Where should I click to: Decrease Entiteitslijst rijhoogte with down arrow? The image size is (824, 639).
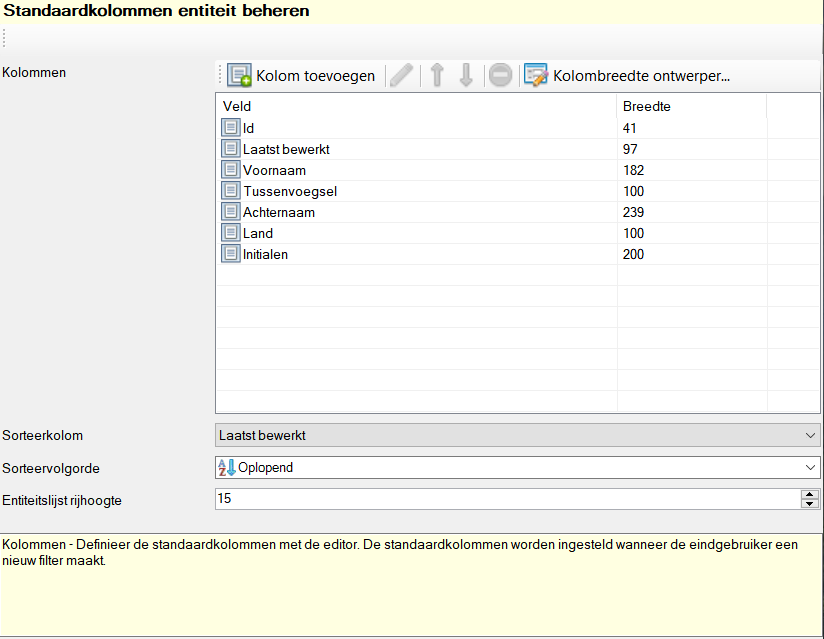810,503
